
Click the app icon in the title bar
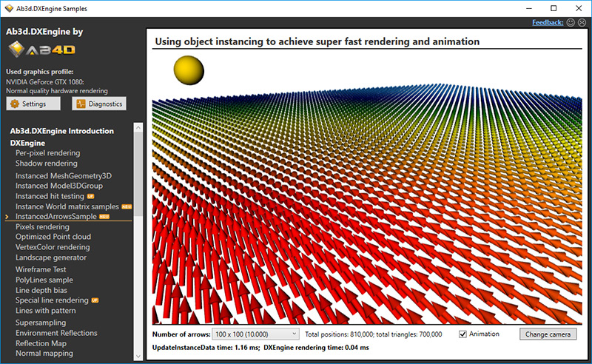9,8
